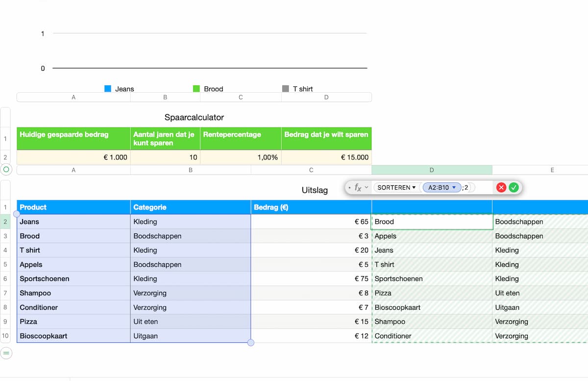Click the green Brood legend swatch
The height and width of the screenshot is (381, 588).
coord(196,89)
